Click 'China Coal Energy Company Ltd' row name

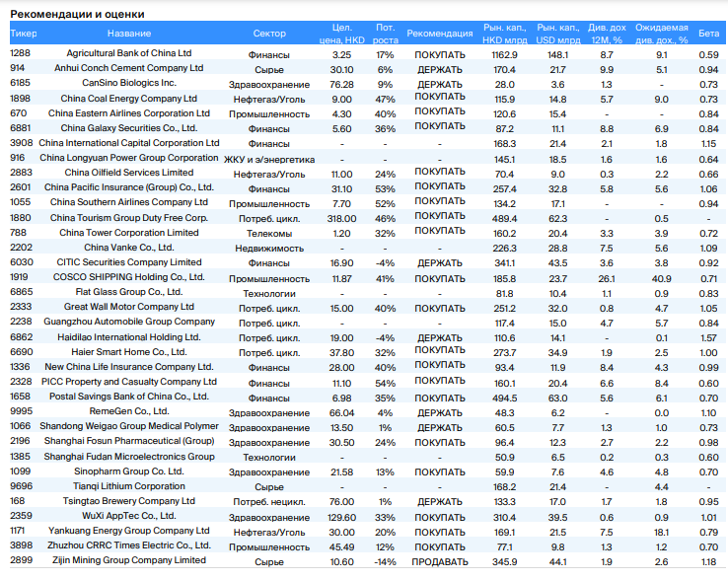[129, 99]
